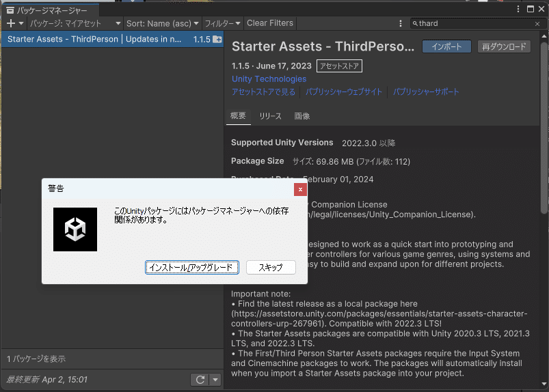Open the Unity Technologies publisher link
Screen dimensions: 549x392
(x=269, y=79)
